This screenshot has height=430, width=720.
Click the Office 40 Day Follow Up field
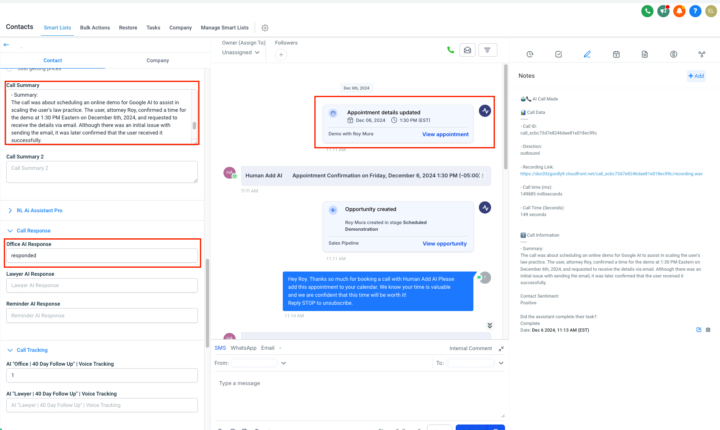102,375
